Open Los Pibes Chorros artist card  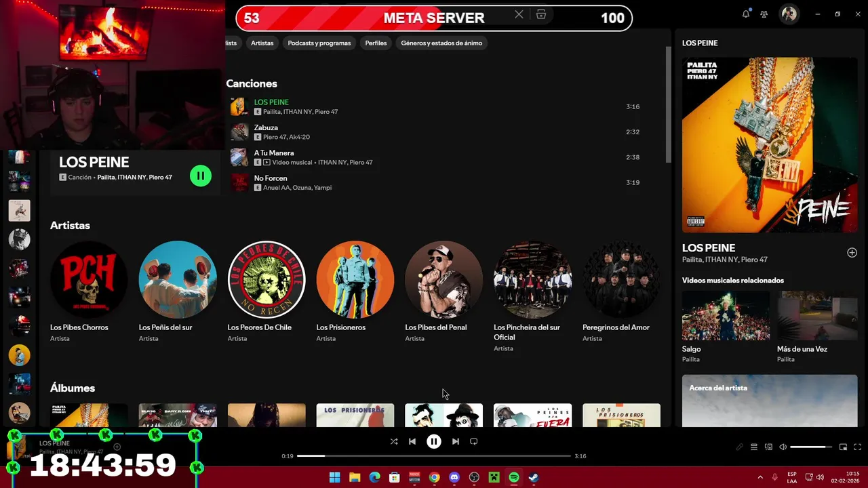pyautogui.click(x=89, y=292)
